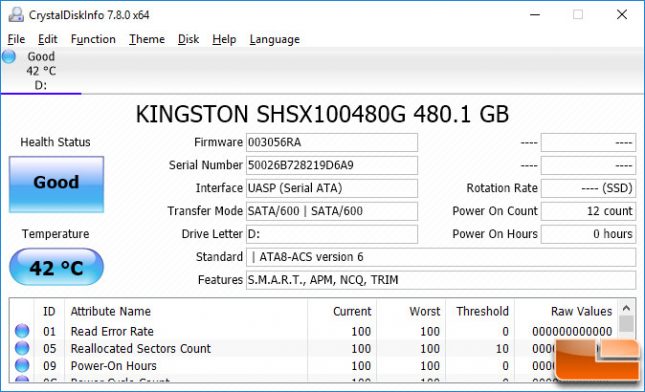Click the Power On Hours 0 hours field
The width and height of the screenshot is (645, 392).
(x=588, y=234)
